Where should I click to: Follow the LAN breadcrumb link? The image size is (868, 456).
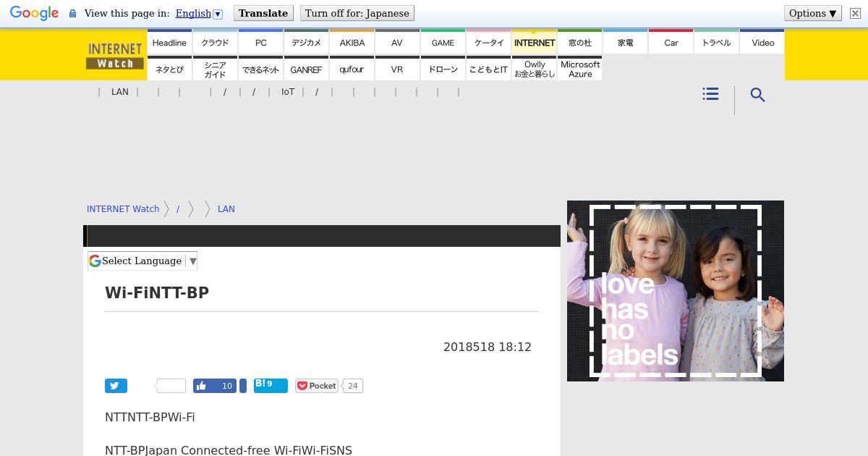click(x=226, y=208)
